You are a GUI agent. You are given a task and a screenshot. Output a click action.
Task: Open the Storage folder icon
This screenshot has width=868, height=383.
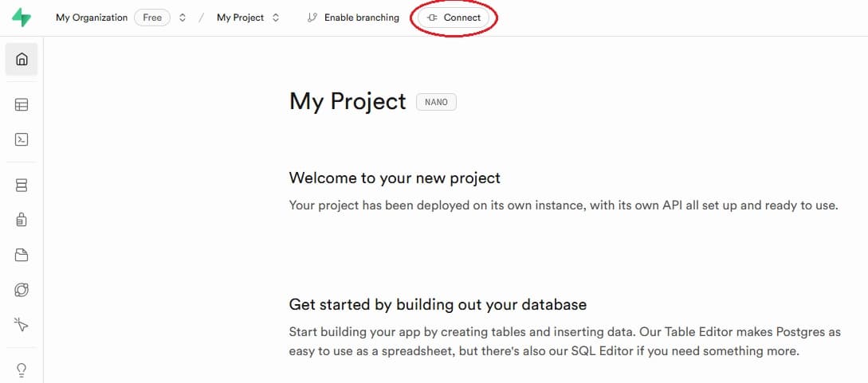(22, 255)
